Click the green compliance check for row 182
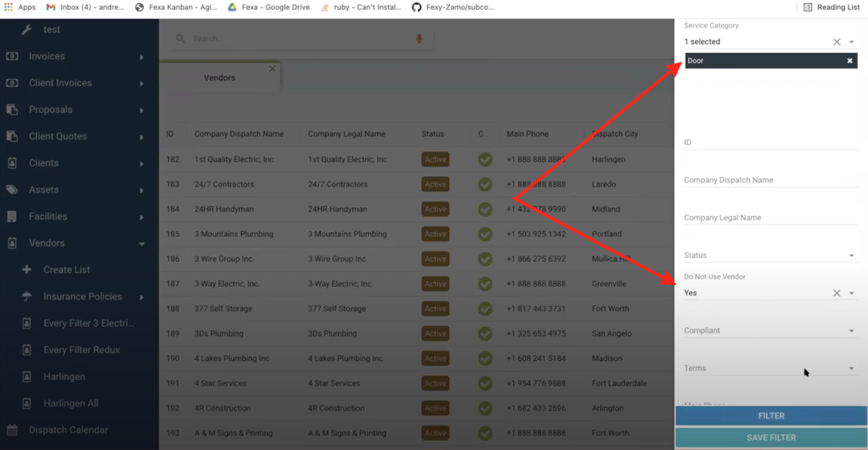Screen dimensions: 868x450 485,159
